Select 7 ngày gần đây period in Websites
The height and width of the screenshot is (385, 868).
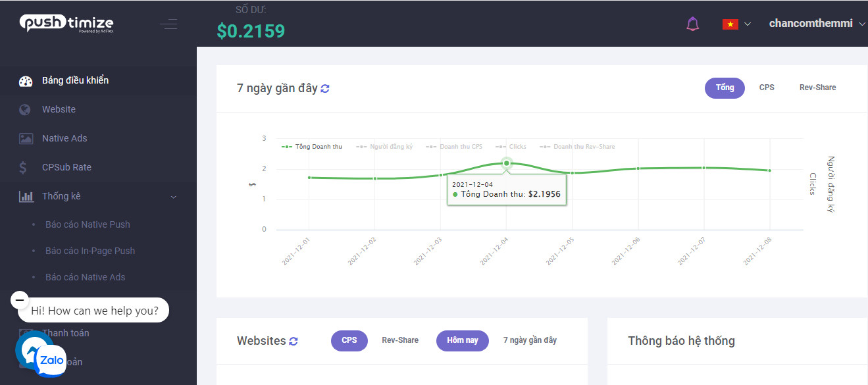tap(530, 340)
